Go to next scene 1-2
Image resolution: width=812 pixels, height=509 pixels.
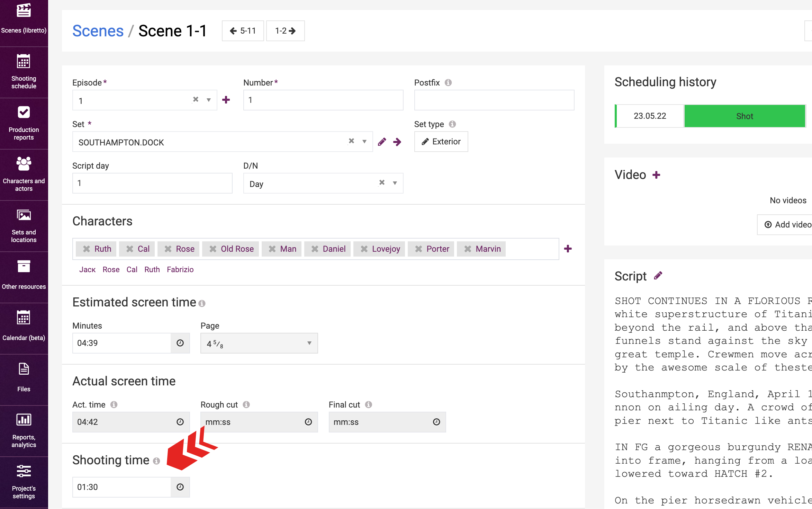[x=286, y=31]
